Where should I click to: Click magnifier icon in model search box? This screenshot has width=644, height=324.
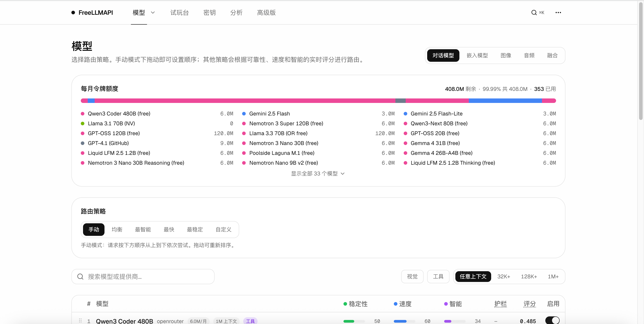(80, 277)
